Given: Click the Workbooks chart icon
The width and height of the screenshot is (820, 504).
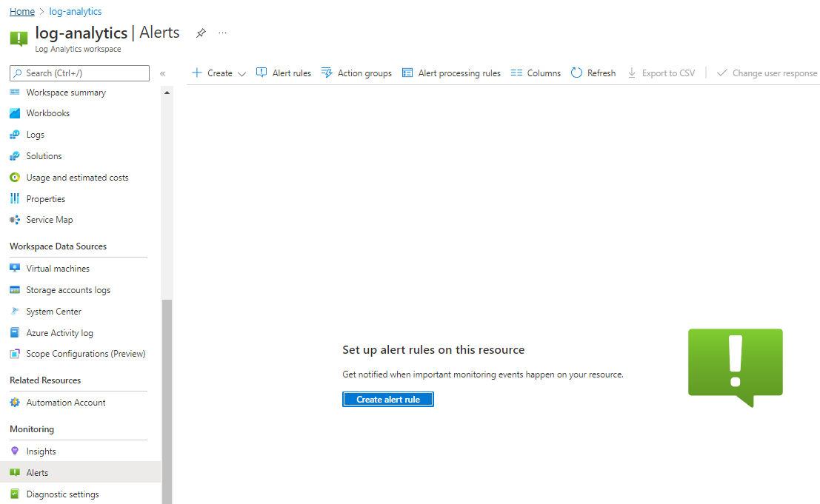Looking at the screenshot, I should (15, 113).
